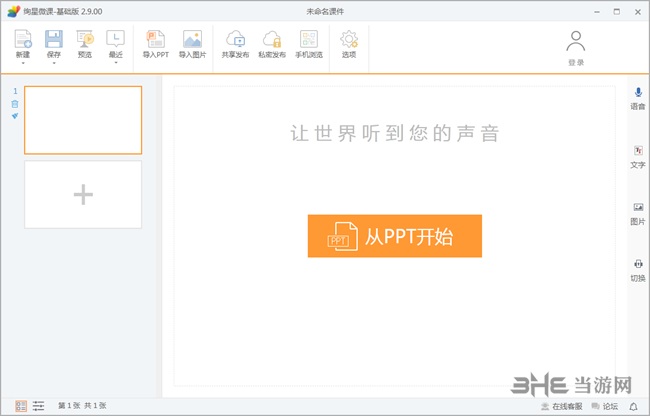The image size is (650, 416).
Task: Click the 私密发布 private publish icon
Action: click(272, 39)
